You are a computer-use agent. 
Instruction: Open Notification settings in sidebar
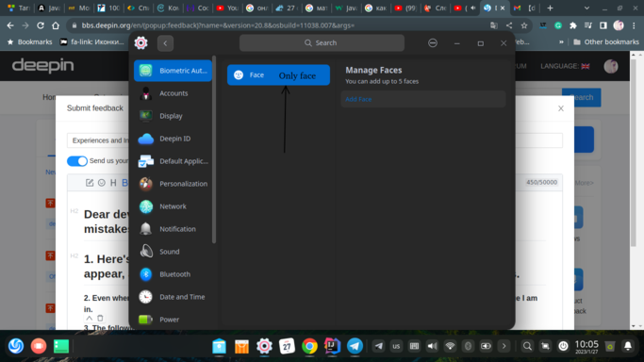[x=173, y=229]
